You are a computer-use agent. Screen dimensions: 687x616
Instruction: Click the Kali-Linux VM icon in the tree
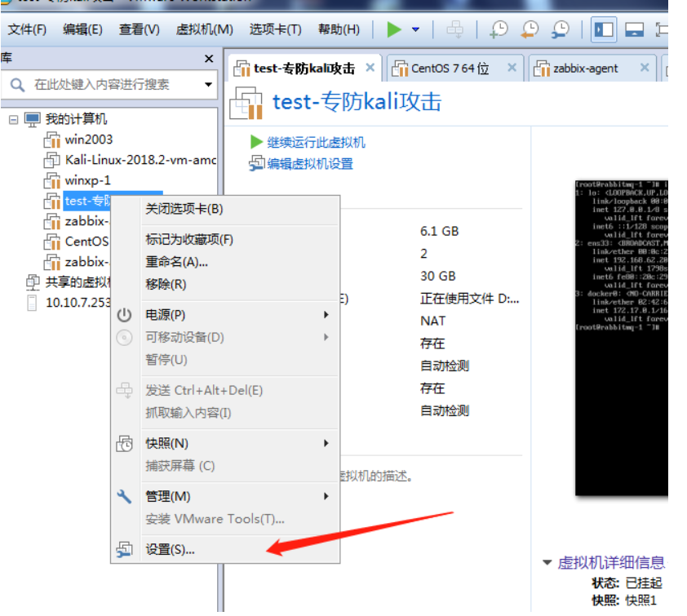tap(51, 160)
